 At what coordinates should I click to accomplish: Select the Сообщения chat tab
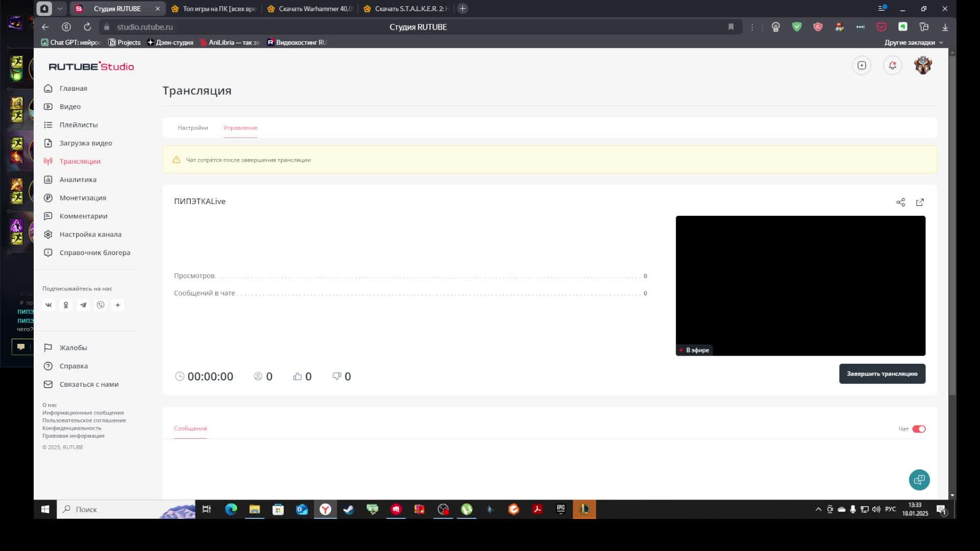(x=190, y=429)
